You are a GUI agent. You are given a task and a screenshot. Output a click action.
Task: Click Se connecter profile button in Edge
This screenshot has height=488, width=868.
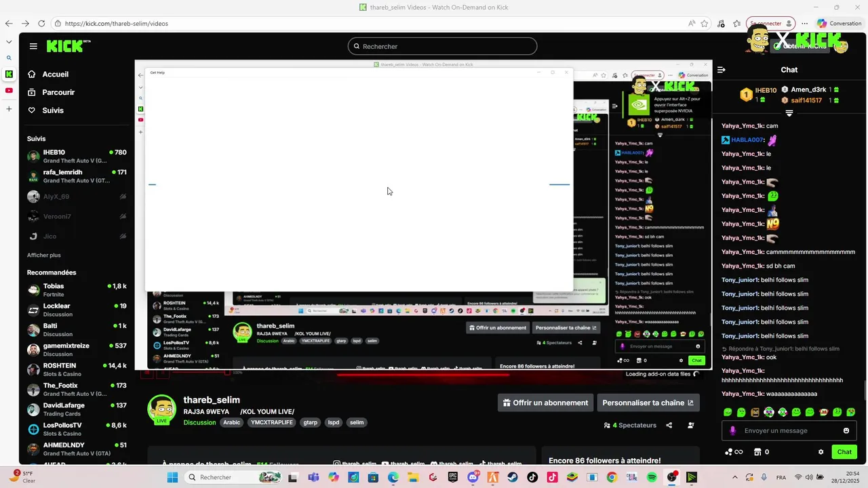click(770, 23)
